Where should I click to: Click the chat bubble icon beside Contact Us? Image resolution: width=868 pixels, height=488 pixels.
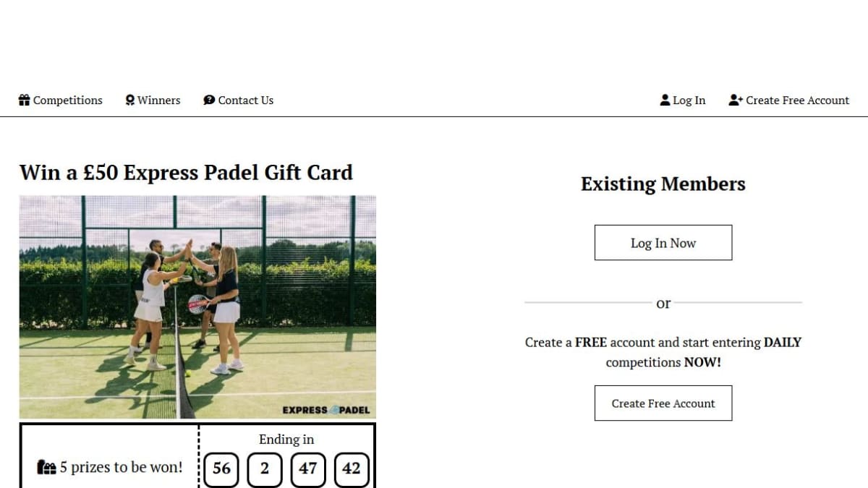click(x=209, y=100)
